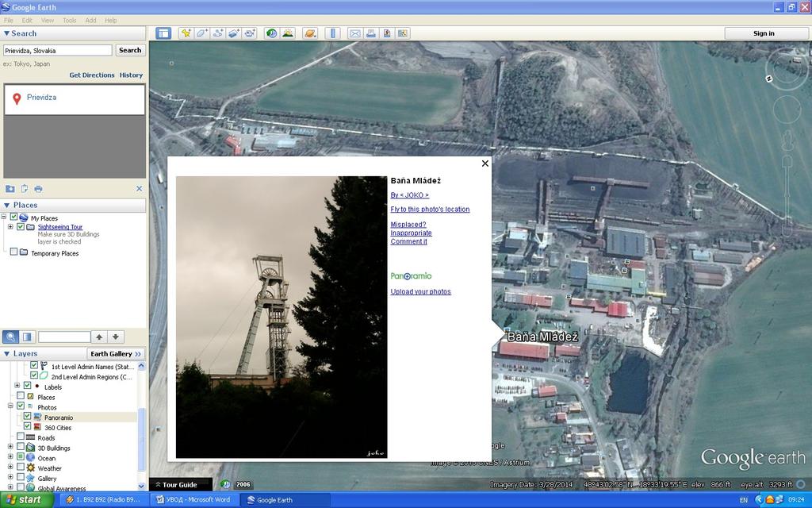Add a path from the toolbar
Image resolution: width=812 pixels, height=508 pixels.
pos(217,33)
